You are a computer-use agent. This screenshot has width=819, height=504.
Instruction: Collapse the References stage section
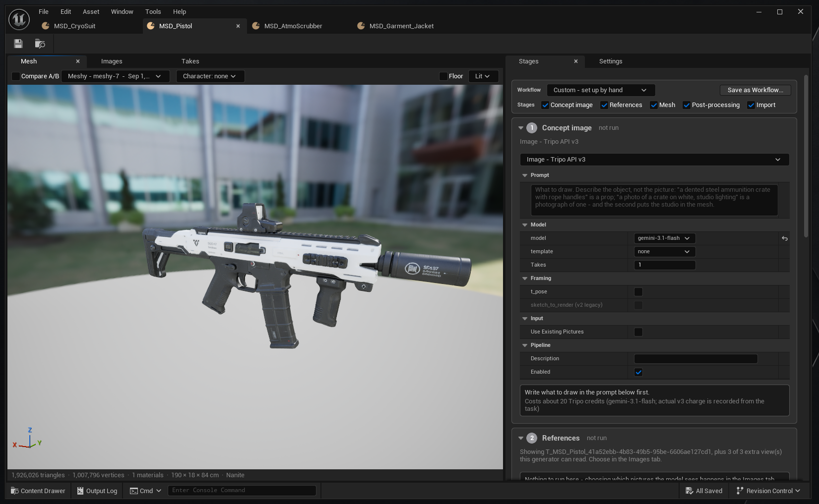pos(521,438)
